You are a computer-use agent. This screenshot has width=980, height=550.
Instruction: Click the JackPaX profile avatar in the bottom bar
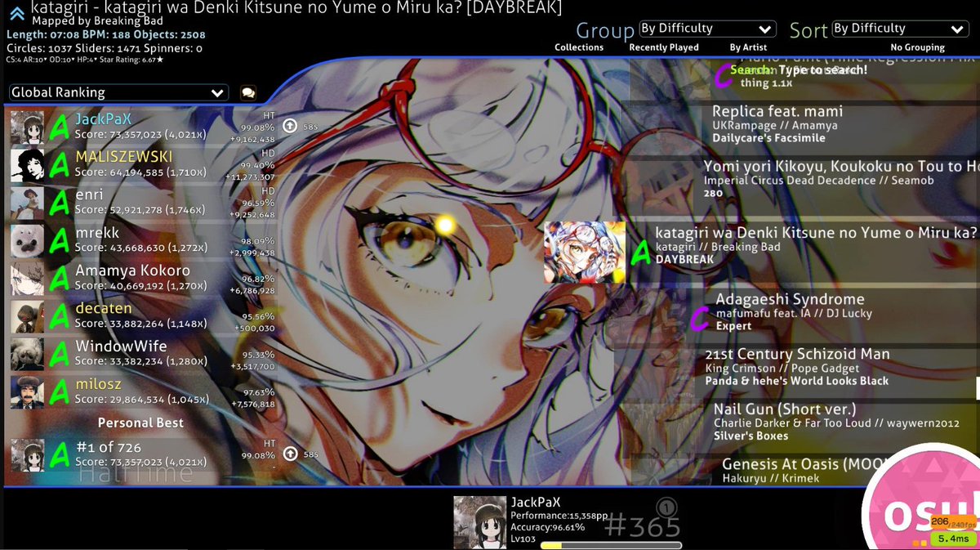[x=480, y=522]
